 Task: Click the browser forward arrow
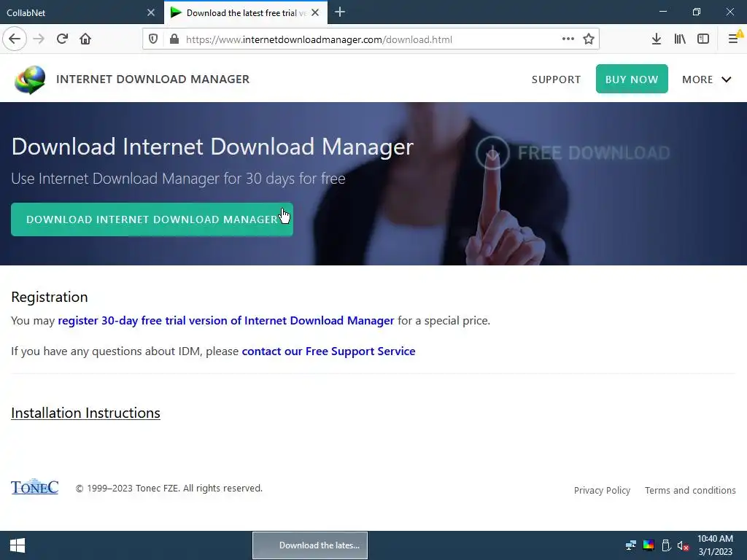(39, 39)
